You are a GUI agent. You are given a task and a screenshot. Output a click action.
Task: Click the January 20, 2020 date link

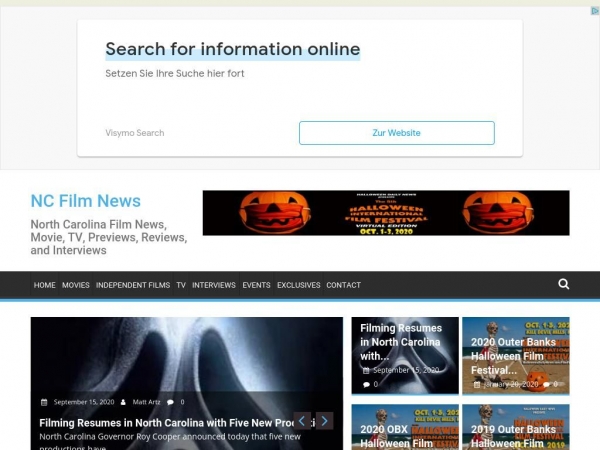[510, 384]
